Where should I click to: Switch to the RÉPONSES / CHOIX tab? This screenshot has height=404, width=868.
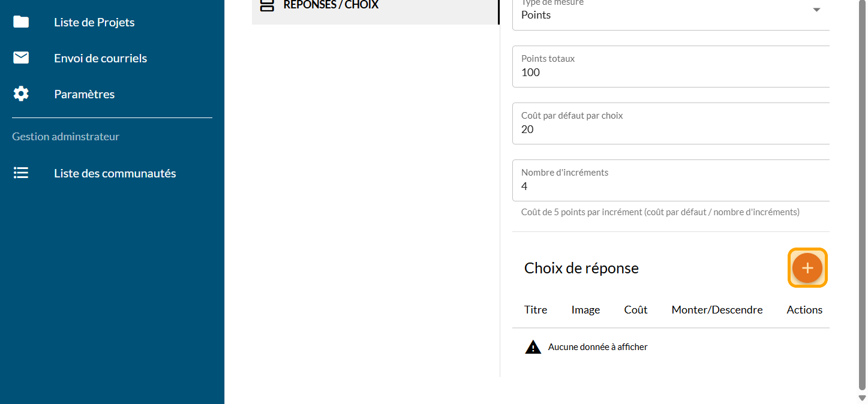pyautogui.click(x=331, y=5)
